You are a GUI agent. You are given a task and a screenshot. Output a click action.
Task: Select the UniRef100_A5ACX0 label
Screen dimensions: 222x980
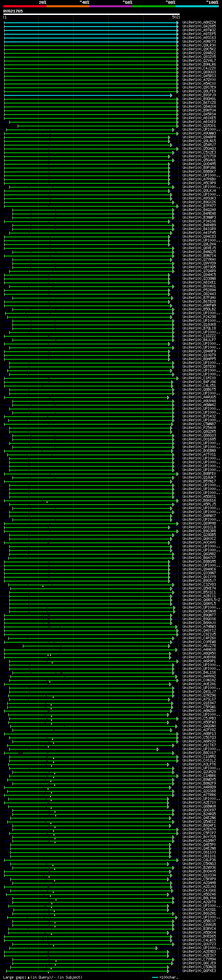click(x=199, y=84)
